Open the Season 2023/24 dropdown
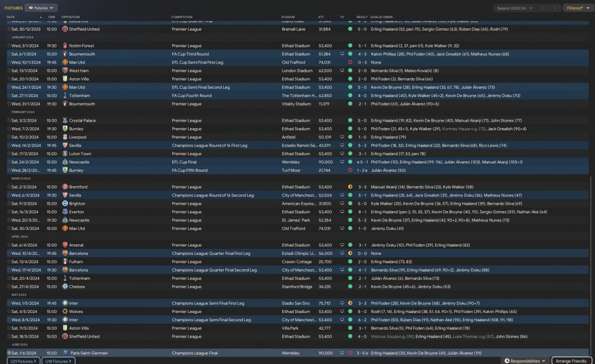The height and width of the screenshot is (364, 595). (515, 8)
